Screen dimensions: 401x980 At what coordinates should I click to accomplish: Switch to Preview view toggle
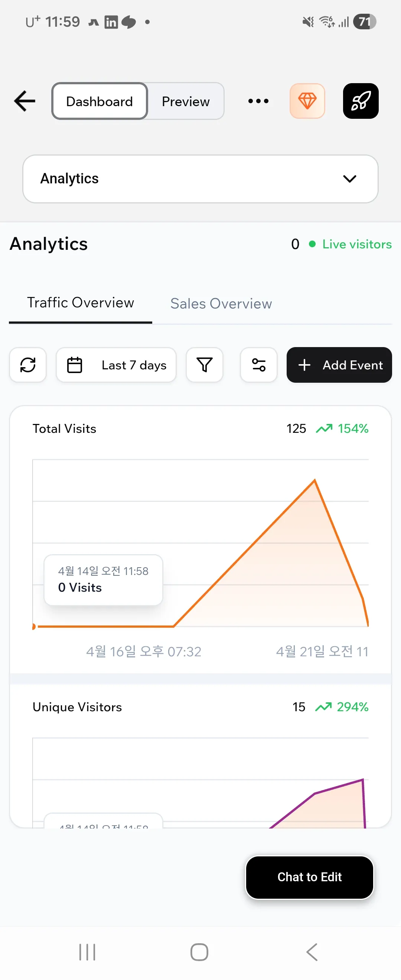(x=186, y=101)
